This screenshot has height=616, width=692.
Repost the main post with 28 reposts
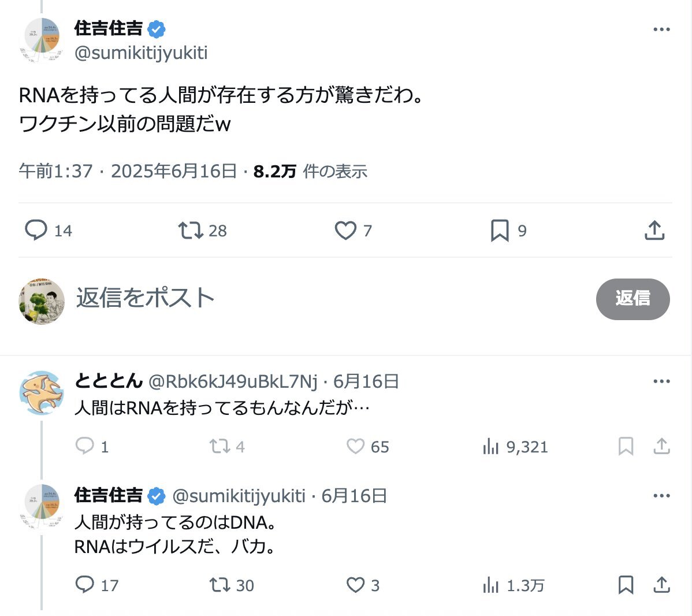coord(191,230)
